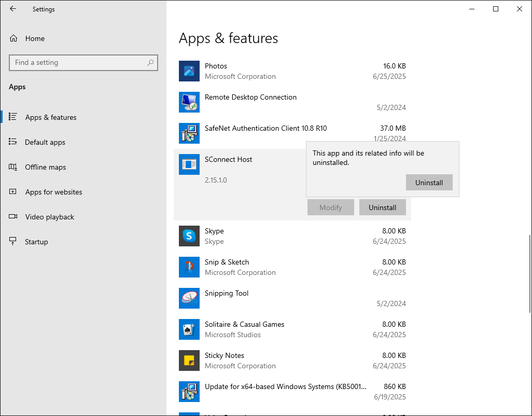The image size is (532, 416).
Task: Click the Update for x64-based Windows icon
Action: click(x=189, y=392)
